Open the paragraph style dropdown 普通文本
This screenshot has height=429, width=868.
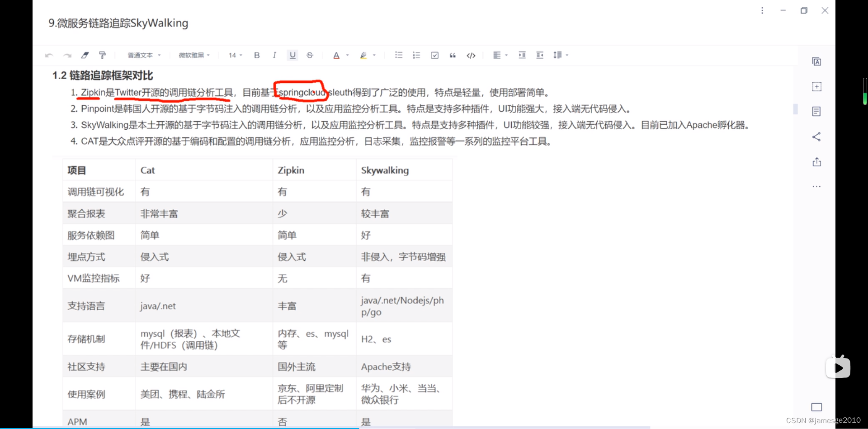tap(144, 55)
